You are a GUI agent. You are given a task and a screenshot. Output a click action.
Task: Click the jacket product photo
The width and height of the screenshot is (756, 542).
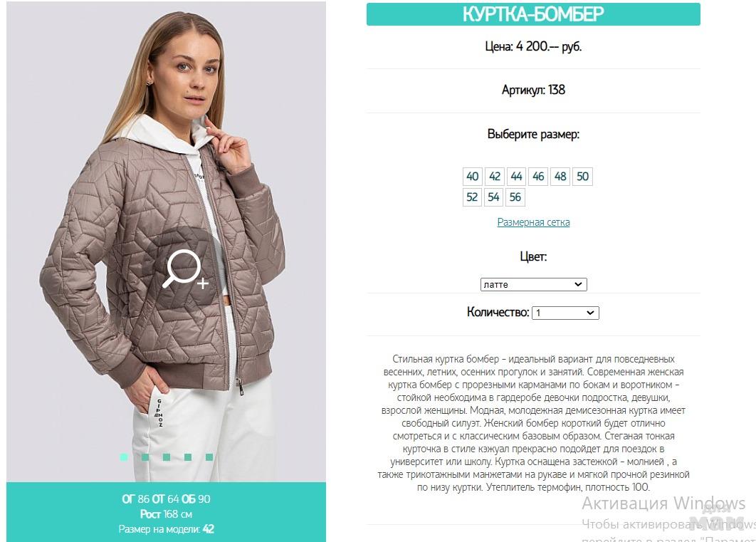pyautogui.click(x=166, y=241)
